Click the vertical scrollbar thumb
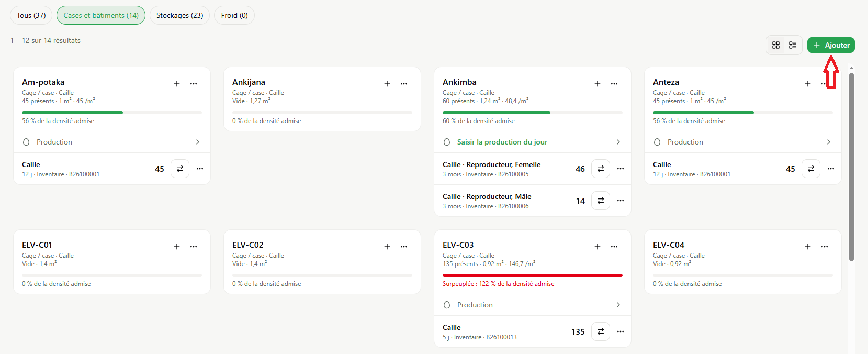The image size is (868, 354). pyautogui.click(x=851, y=167)
